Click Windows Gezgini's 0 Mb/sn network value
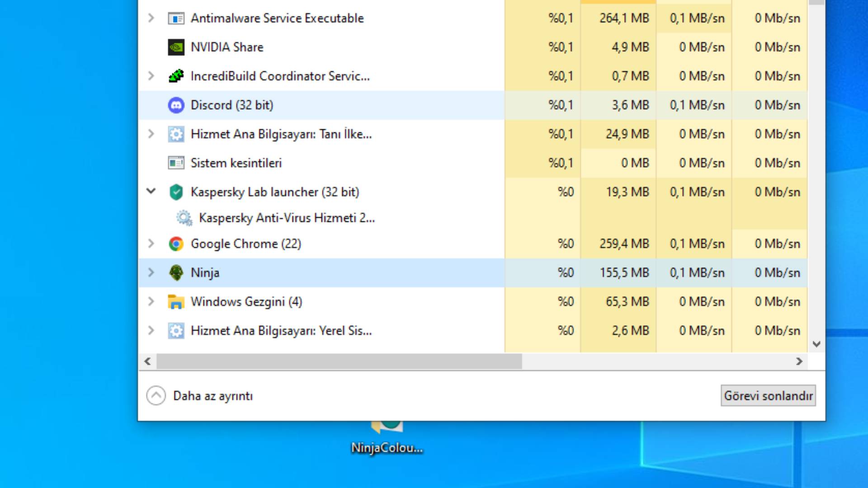868x488 pixels. click(778, 302)
